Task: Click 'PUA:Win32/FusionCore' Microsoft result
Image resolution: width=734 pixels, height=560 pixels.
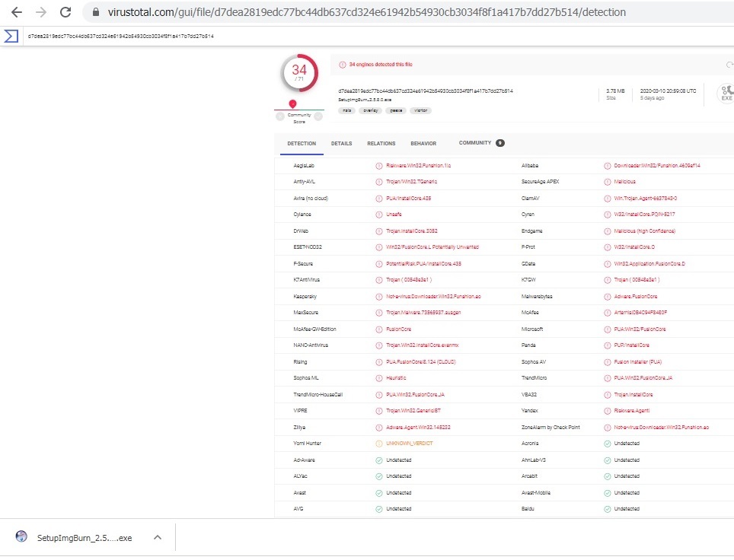Action: (640, 329)
